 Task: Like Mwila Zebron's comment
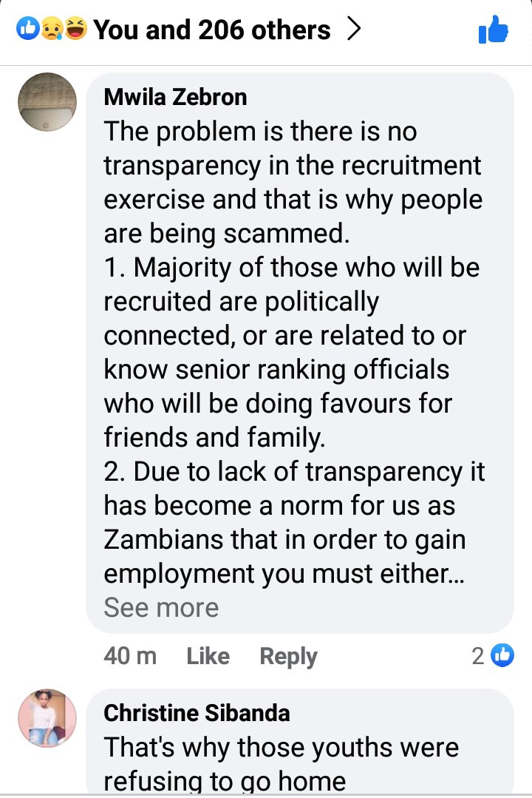pyautogui.click(x=208, y=655)
